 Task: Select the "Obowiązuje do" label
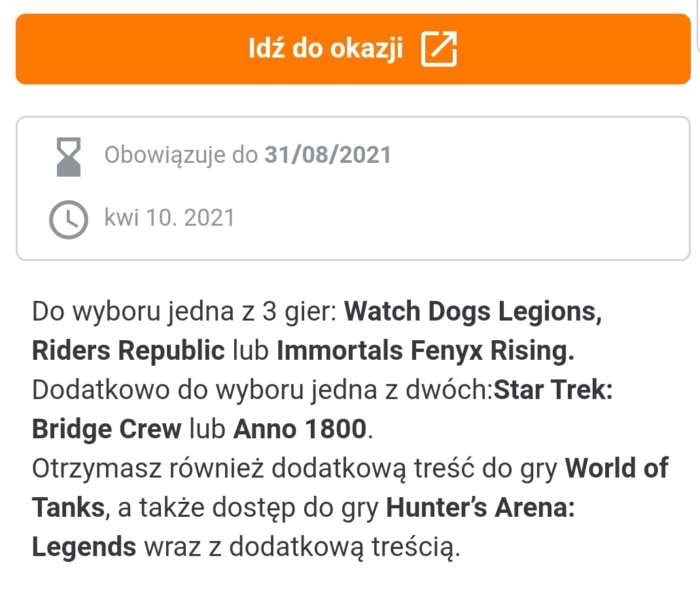pyautogui.click(x=182, y=155)
